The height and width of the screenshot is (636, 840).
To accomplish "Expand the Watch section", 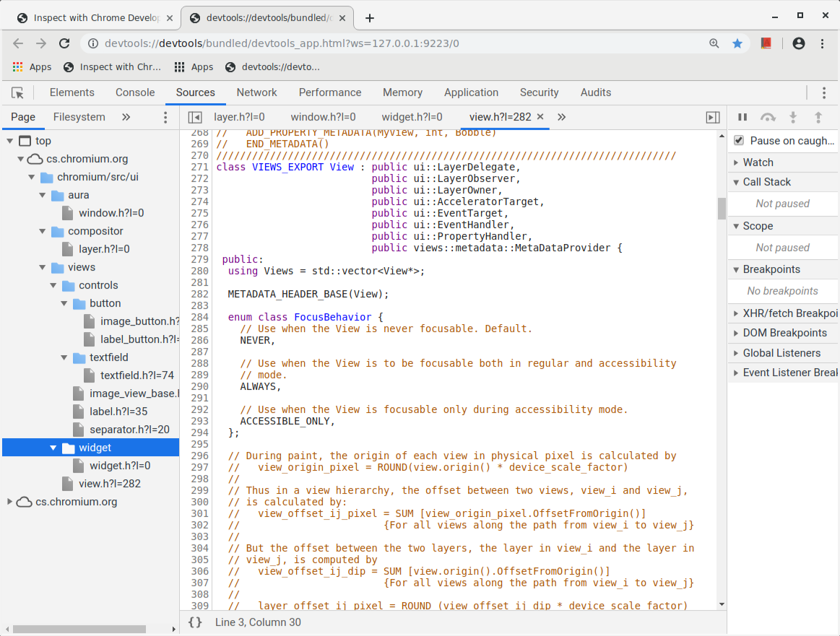I will click(758, 162).
